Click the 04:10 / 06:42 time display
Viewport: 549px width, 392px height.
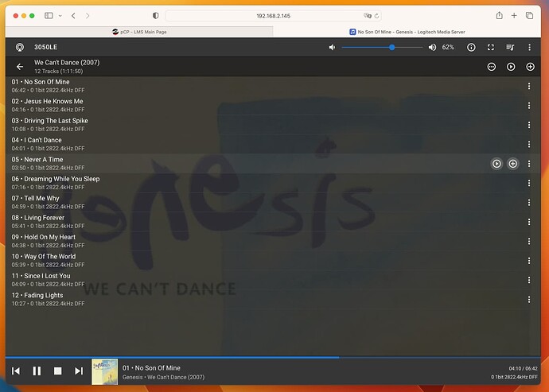[523, 369]
